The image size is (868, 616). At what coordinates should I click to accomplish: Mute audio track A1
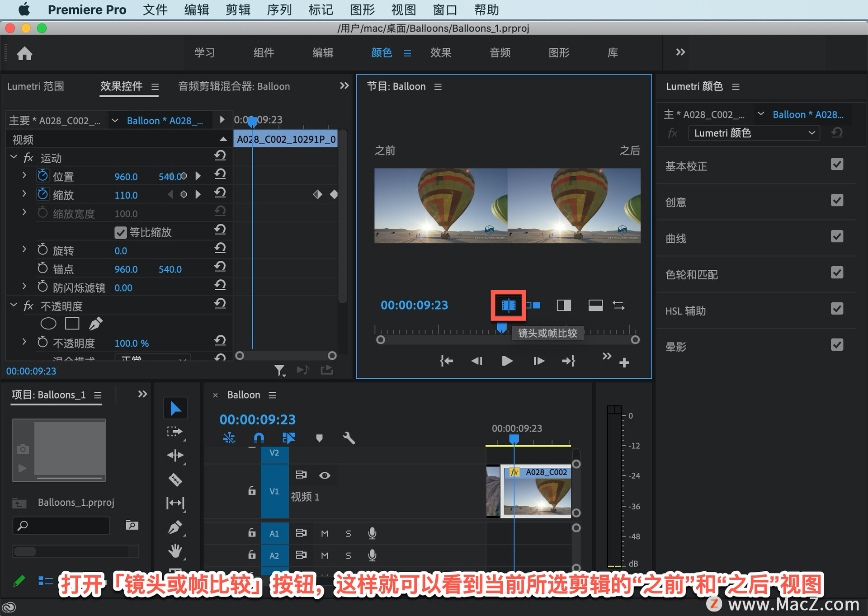(x=325, y=533)
